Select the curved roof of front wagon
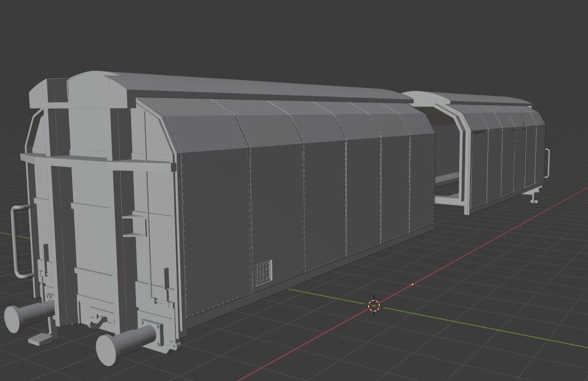 [259, 88]
